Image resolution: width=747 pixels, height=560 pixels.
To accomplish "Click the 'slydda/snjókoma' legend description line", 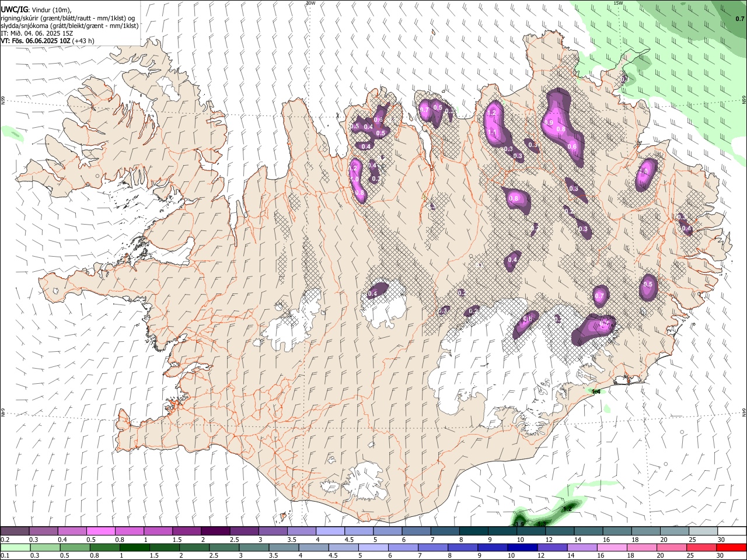I will click(69, 25).
